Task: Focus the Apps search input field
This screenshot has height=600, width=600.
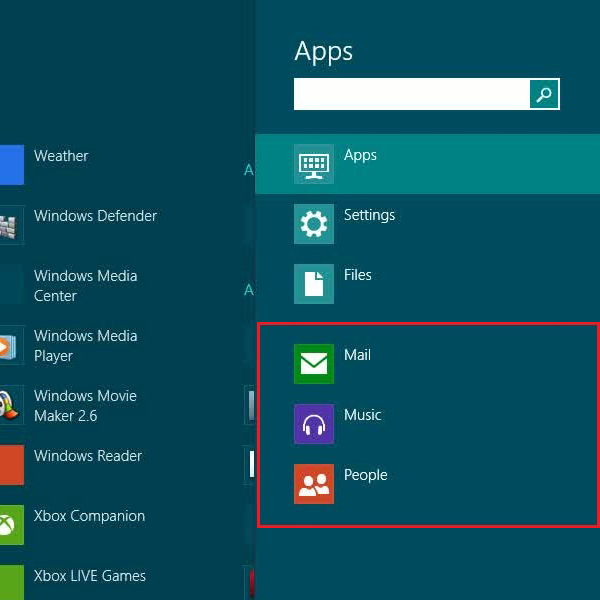Action: point(412,94)
